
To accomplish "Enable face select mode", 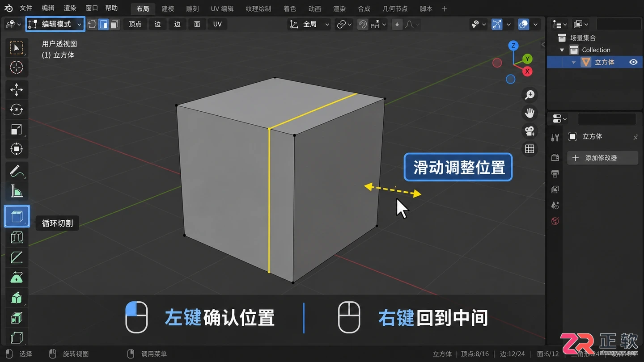I will pos(114,24).
